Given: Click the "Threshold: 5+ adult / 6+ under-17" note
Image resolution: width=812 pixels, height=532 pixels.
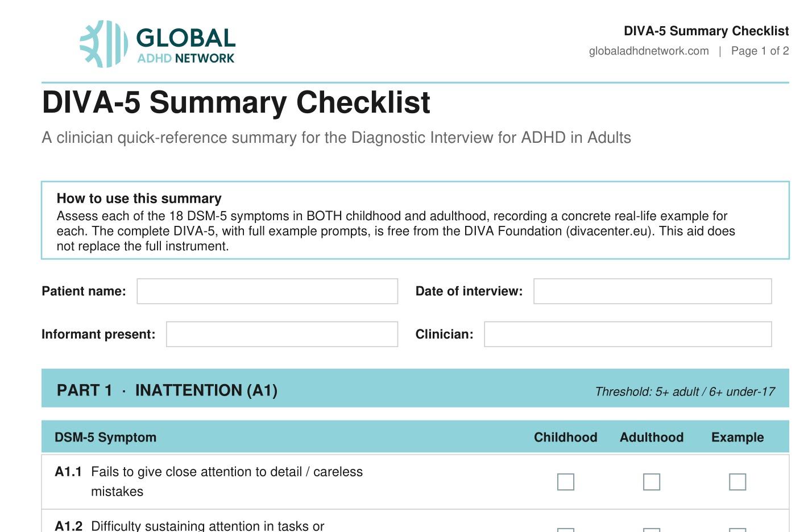Looking at the screenshot, I should [x=685, y=391].
